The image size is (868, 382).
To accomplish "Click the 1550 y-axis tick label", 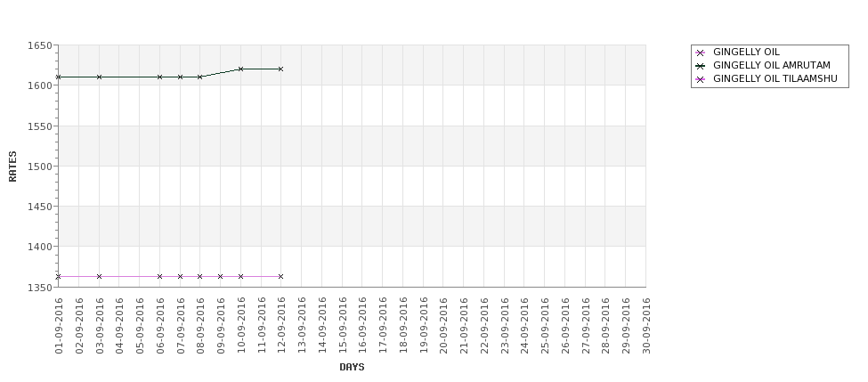I will click(x=39, y=126).
